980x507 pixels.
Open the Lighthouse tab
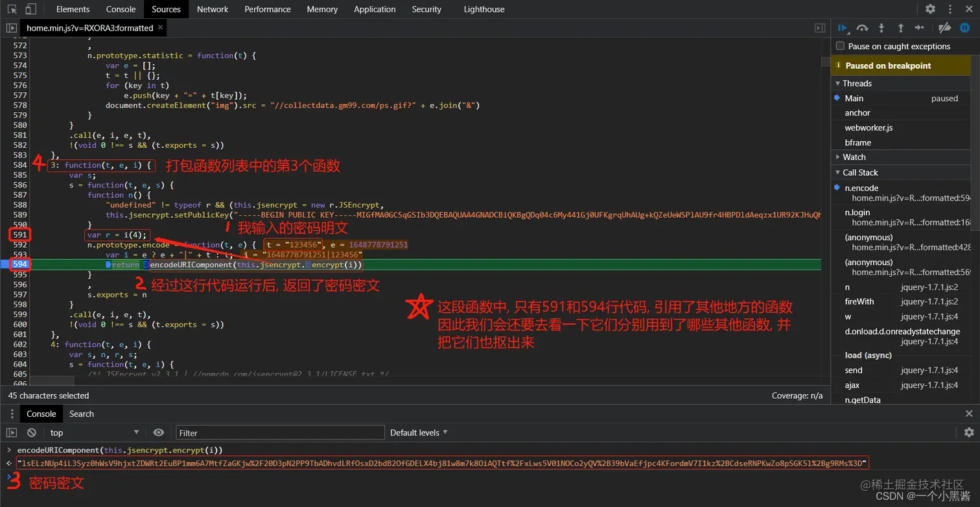click(x=484, y=9)
